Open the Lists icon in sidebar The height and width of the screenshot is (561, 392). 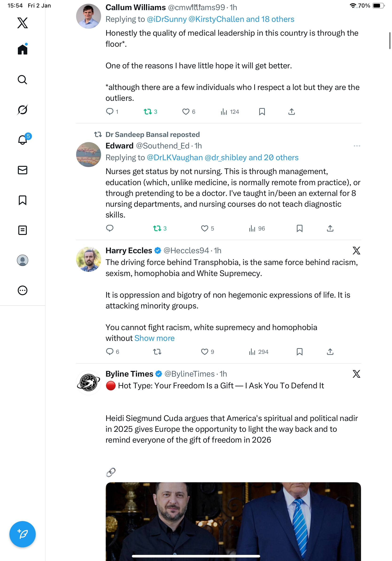[23, 230]
